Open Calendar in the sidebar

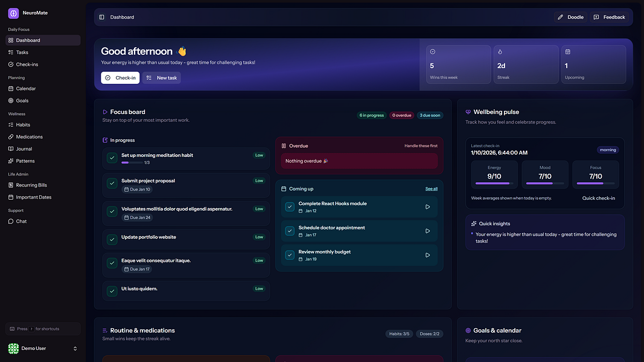(43, 89)
